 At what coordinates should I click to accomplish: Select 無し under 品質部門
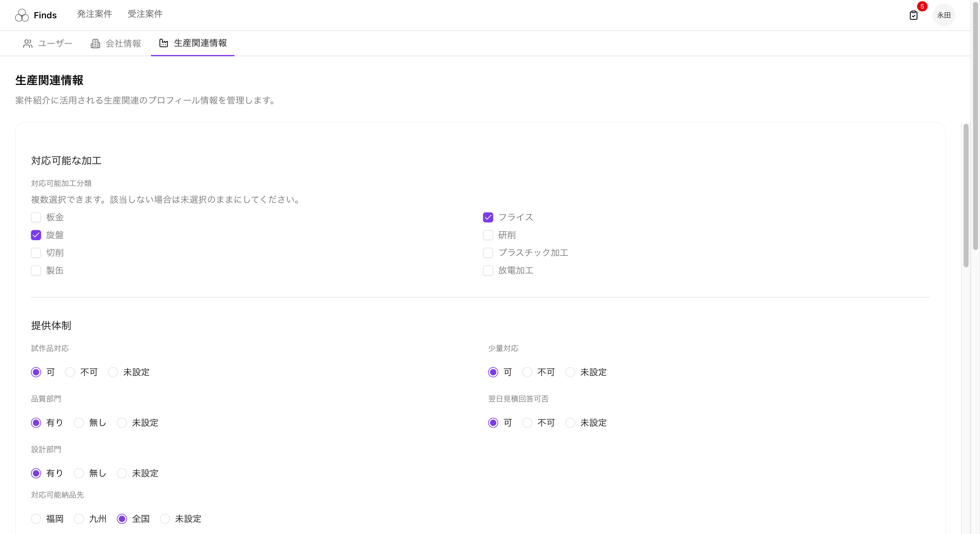(79, 423)
